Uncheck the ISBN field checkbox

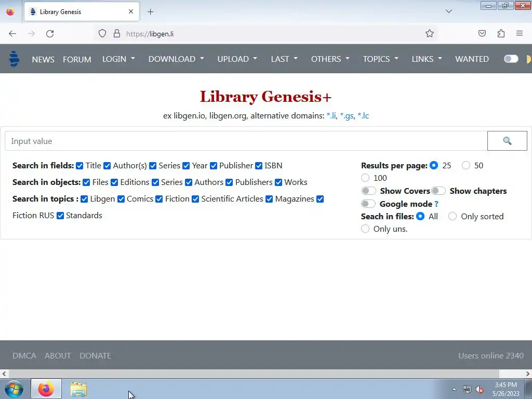[x=259, y=166]
